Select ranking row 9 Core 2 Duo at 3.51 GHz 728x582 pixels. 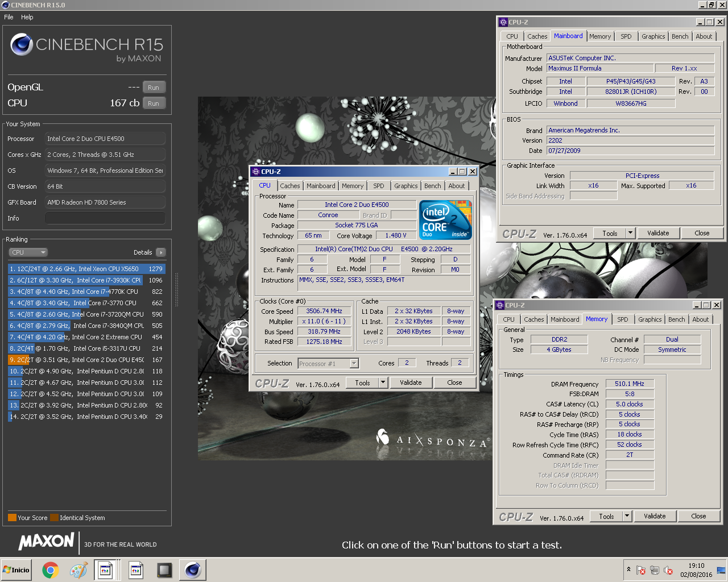86,360
